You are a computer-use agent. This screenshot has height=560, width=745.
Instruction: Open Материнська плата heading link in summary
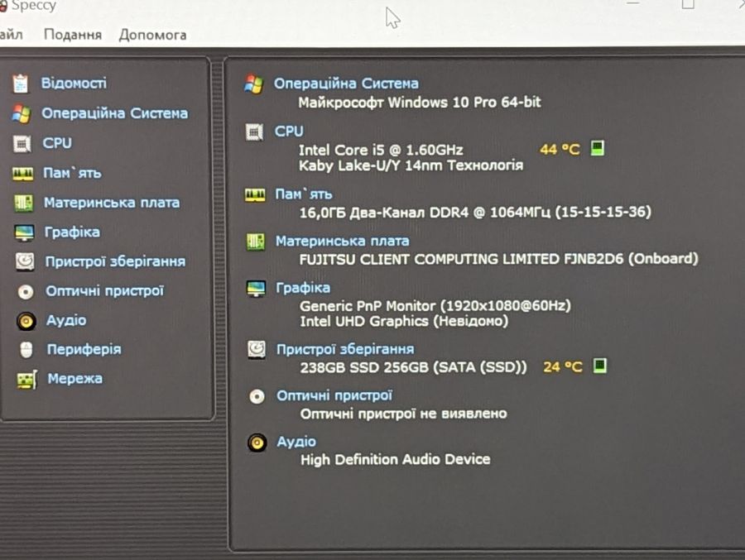343,242
